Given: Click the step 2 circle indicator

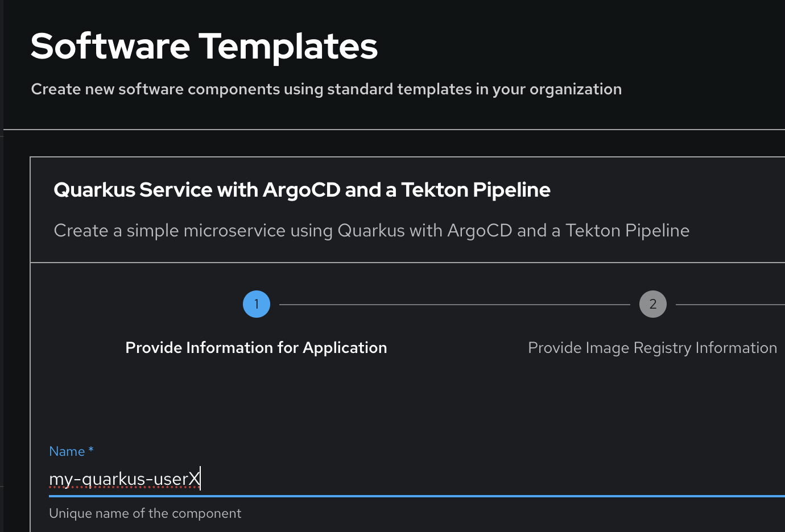Looking at the screenshot, I should [653, 304].
